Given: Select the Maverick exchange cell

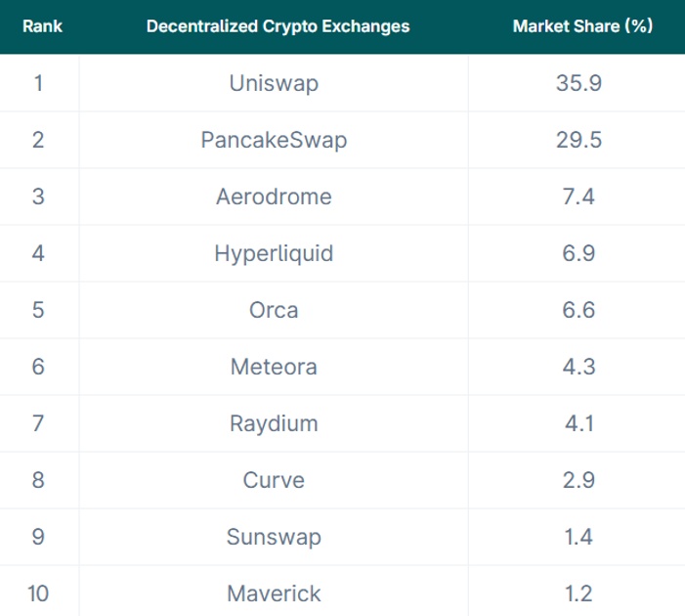Looking at the screenshot, I should (274, 593).
